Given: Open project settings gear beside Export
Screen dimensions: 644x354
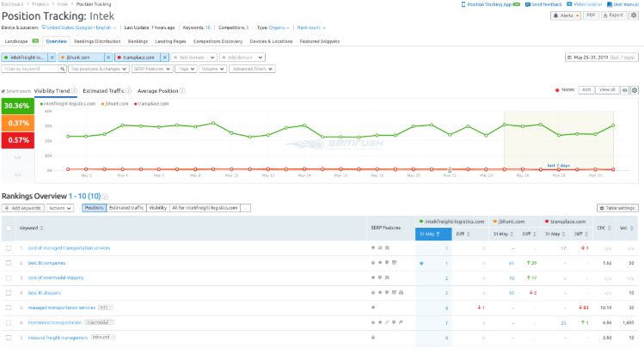Looking at the screenshot, I should (x=634, y=15).
